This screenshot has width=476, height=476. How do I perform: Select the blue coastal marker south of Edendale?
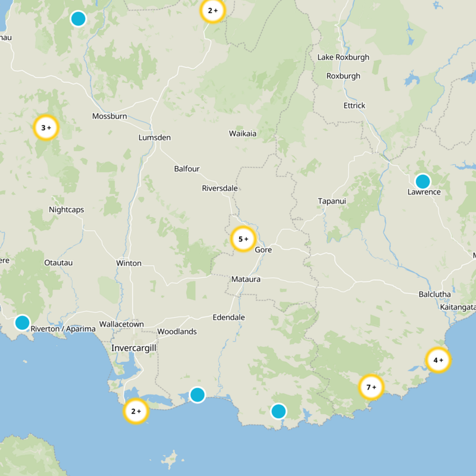click(x=198, y=394)
